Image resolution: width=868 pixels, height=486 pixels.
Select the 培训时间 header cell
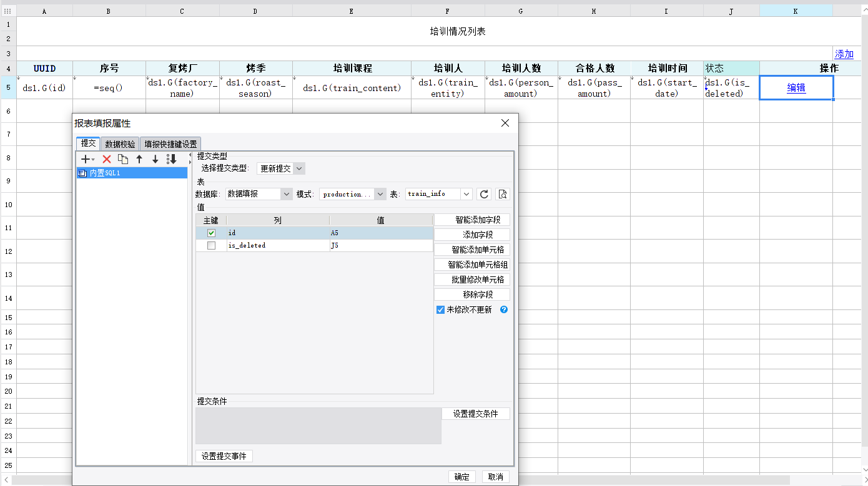click(x=667, y=68)
